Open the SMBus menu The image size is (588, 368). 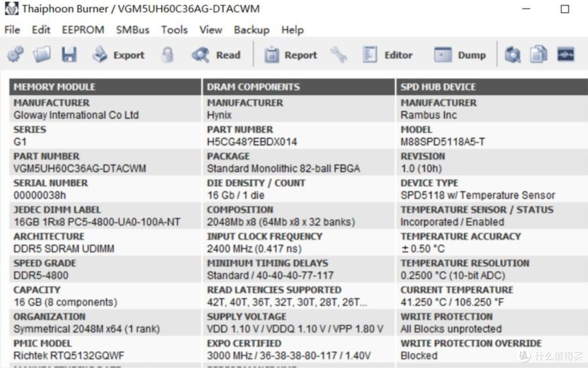(132, 30)
